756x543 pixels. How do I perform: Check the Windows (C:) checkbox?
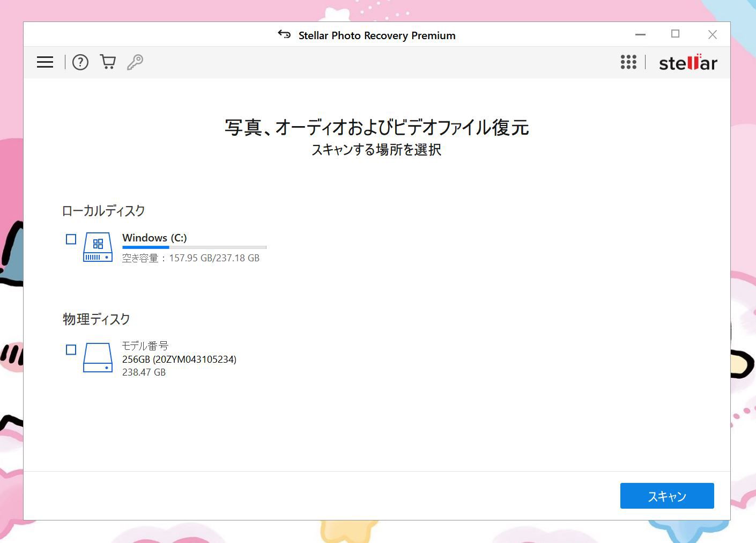coord(71,239)
